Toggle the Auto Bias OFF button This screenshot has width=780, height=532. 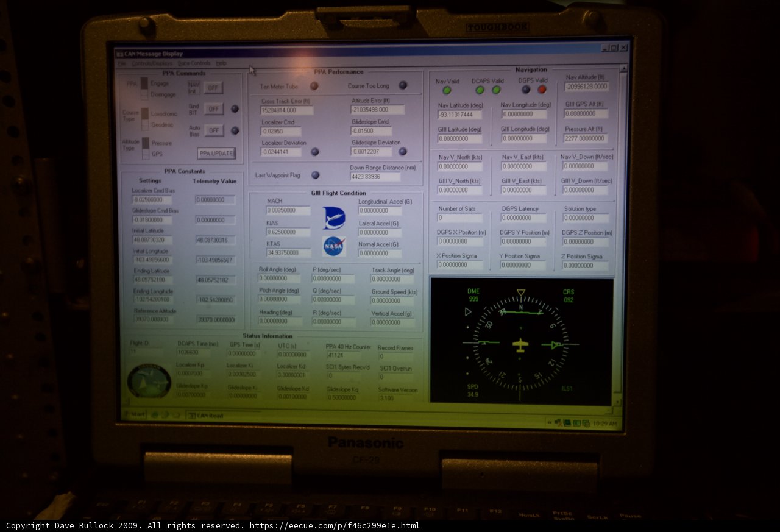click(214, 130)
